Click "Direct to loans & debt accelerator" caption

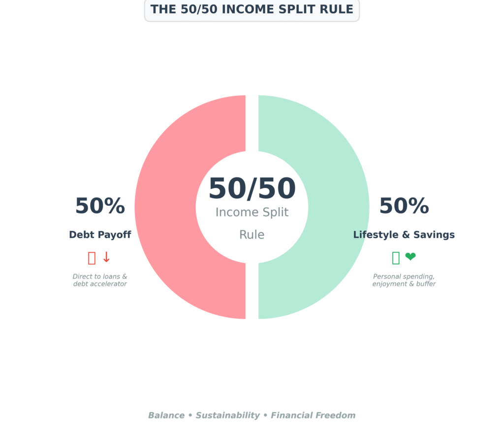point(100,280)
